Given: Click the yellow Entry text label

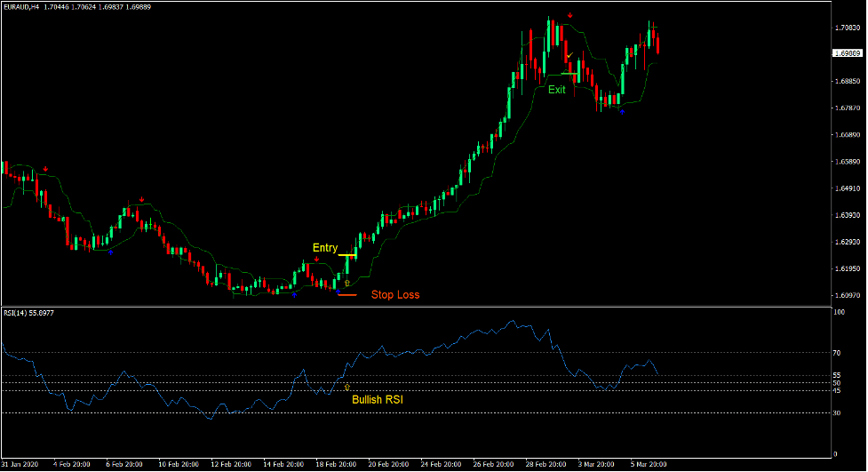Looking at the screenshot, I should click(324, 248).
